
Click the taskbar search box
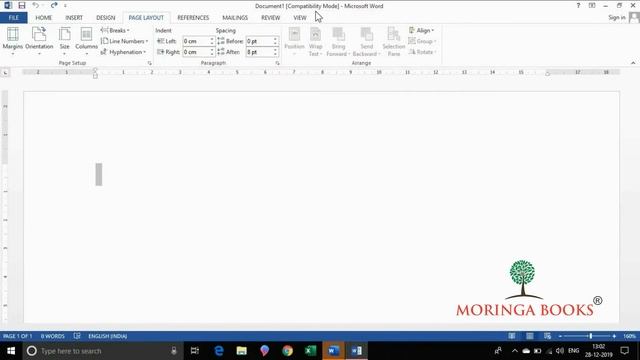[102, 351]
